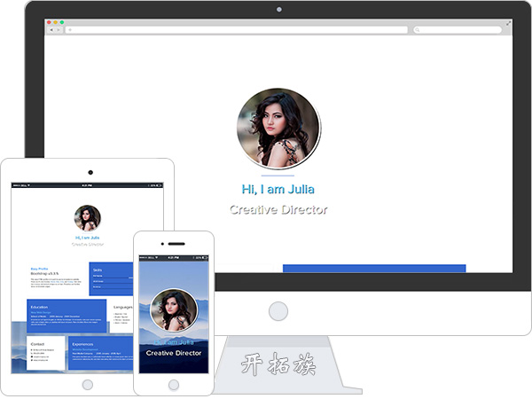Click "Creative Director" subtitle on monitor

coord(278,209)
